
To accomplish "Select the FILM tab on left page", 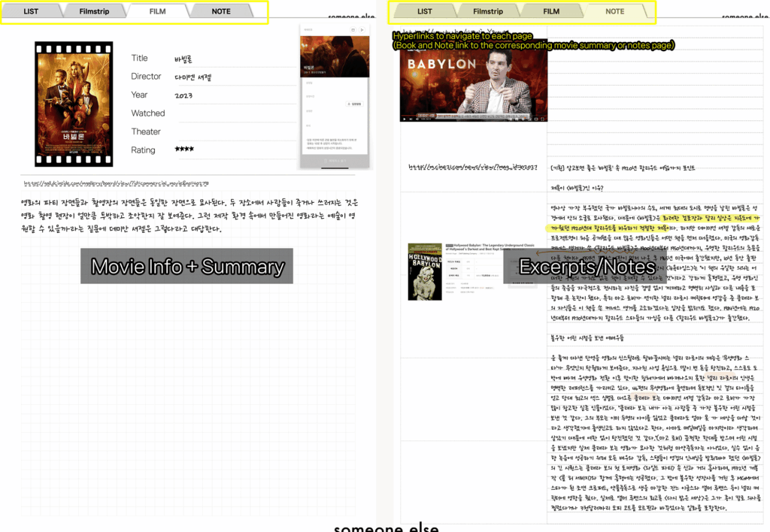I will [158, 11].
